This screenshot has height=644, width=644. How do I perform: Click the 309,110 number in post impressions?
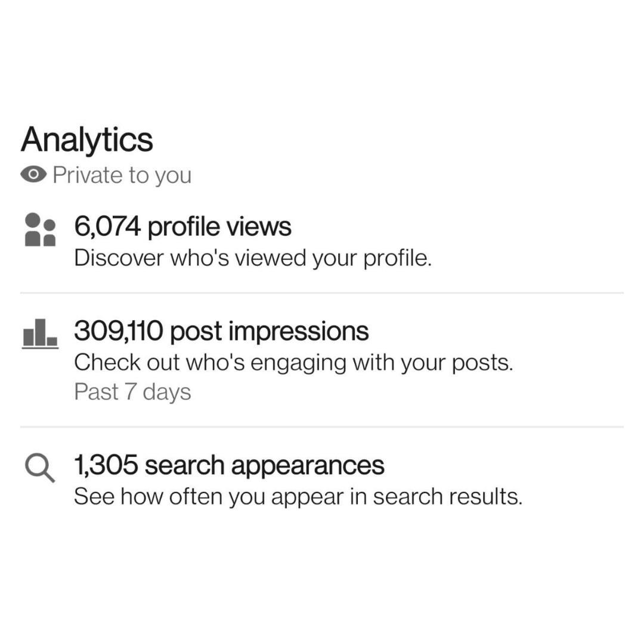pyautogui.click(x=119, y=331)
